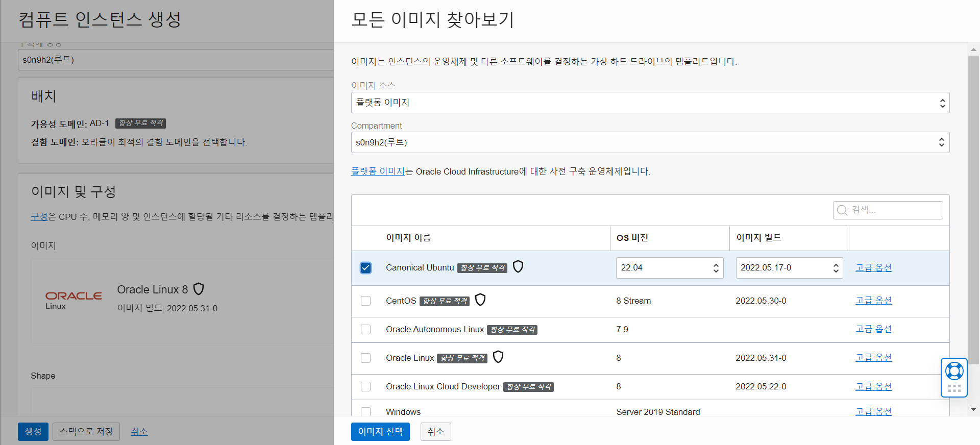Click the Oracle Linux logo thumbnail
Viewport: 980px width, 445px height.
(73, 300)
